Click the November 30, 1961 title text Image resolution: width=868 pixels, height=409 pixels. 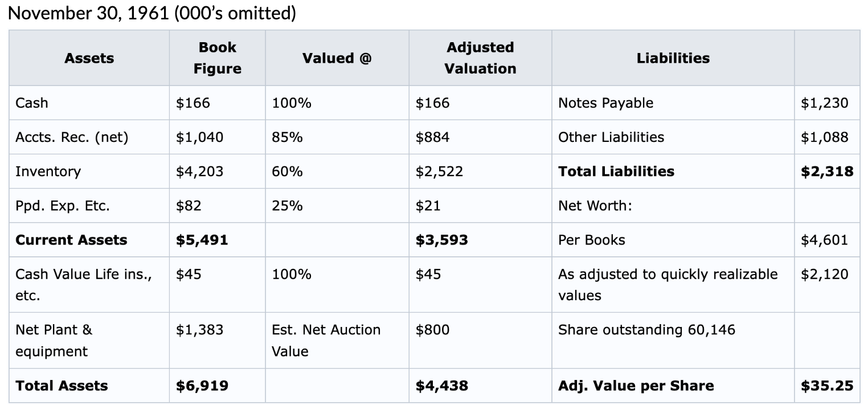coord(152,13)
